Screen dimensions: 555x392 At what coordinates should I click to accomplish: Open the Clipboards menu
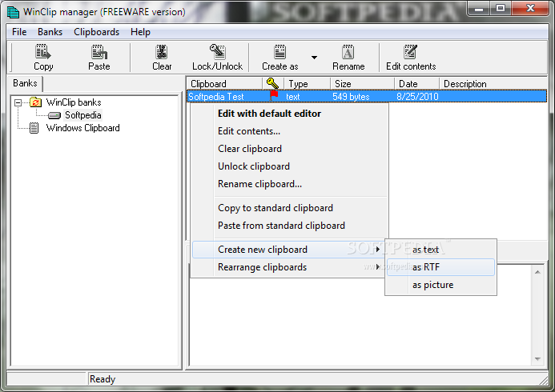[96, 32]
